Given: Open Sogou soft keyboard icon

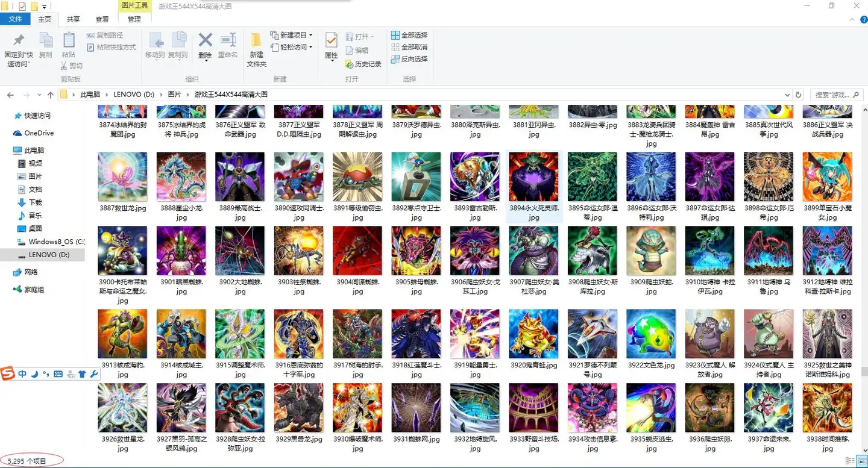Looking at the screenshot, I should coord(58,374).
